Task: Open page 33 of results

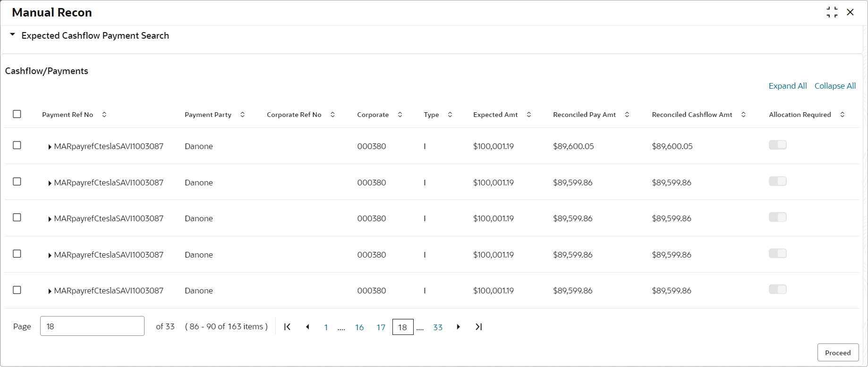Action: 438,327
